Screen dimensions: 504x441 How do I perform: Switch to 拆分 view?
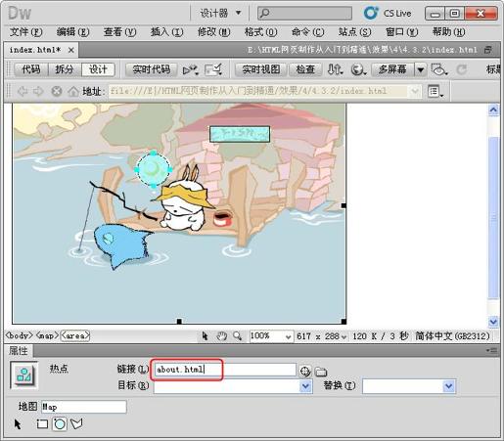(65, 69)
